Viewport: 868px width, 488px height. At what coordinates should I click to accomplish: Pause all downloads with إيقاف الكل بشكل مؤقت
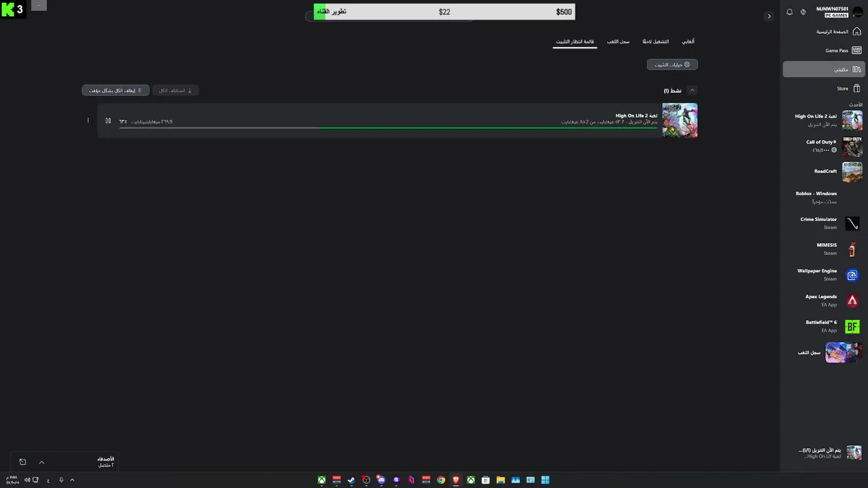tap(116, 90)
